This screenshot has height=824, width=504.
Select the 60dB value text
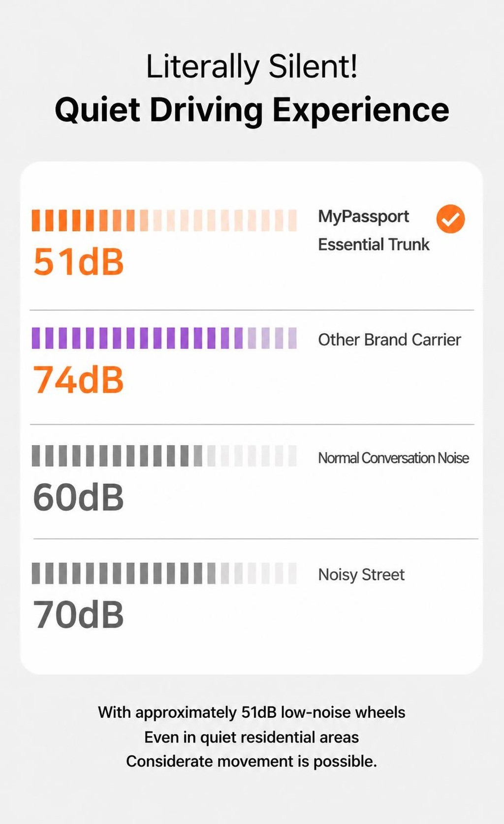click(79, 497)
